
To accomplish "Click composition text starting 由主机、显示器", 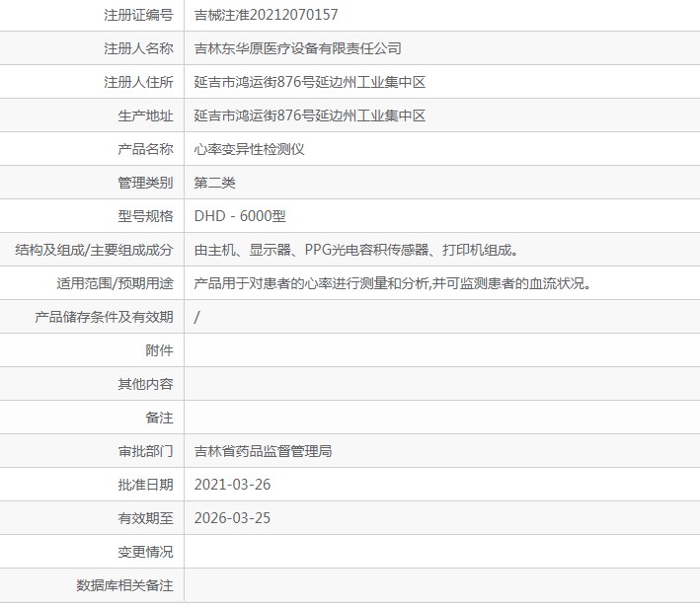I will click(x=356, y=250).
